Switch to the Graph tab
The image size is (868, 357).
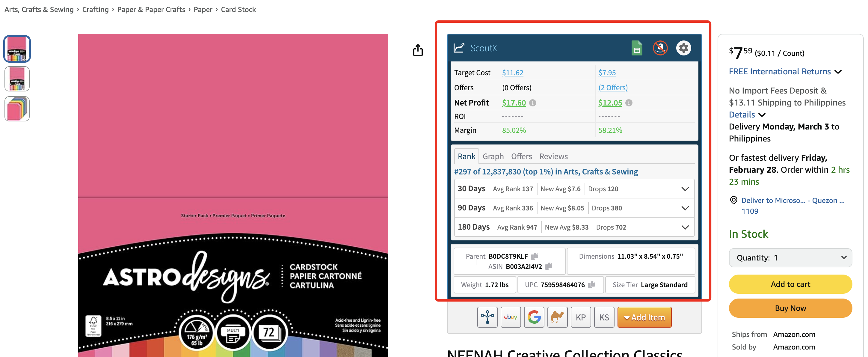tap(493, 156)
